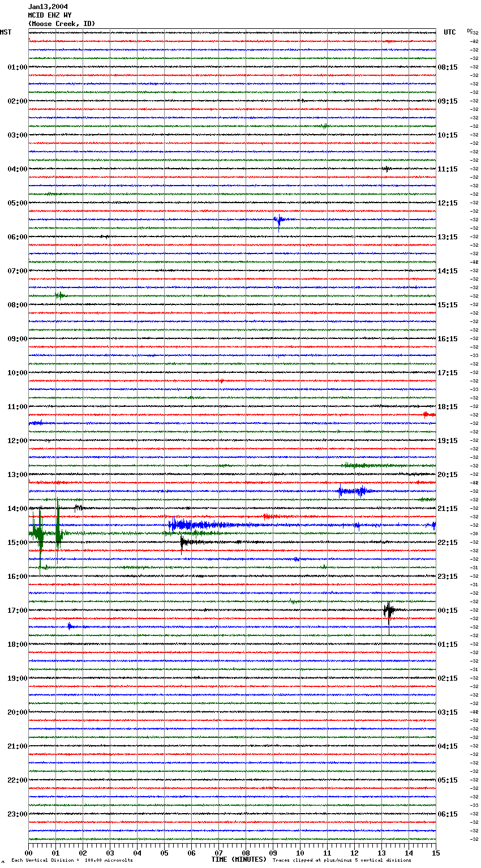This screenshot has width=481, height=868.
Task: Select minute 08 on the bottom time axis
Action: pyautogui.click(x=246, y=853)
